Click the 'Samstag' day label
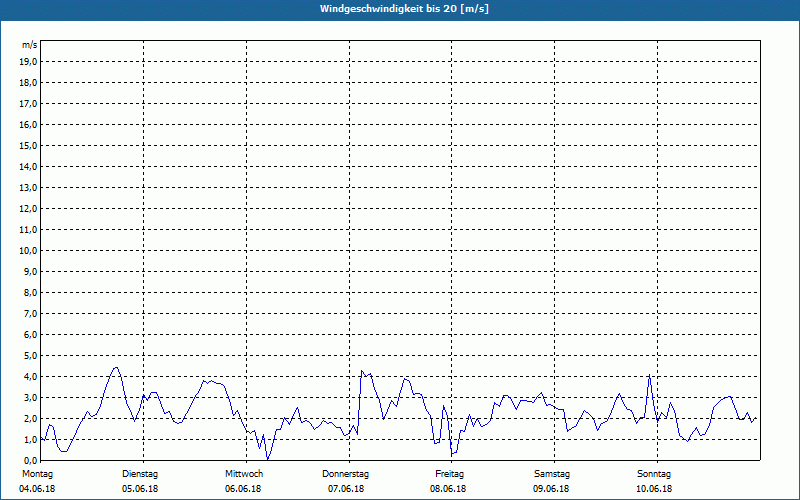 (x=552, y=474)
